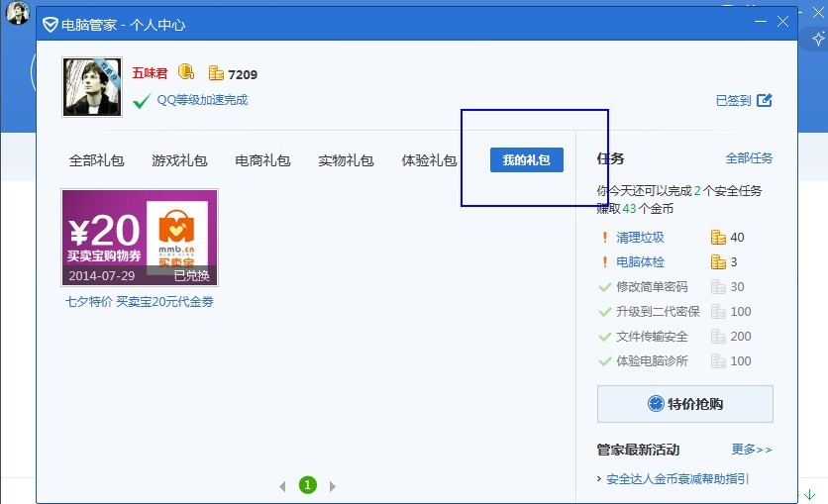Viewport: 828px width, 504px height.
Task: Open the 清理垃圾 task
Action: 640,238
